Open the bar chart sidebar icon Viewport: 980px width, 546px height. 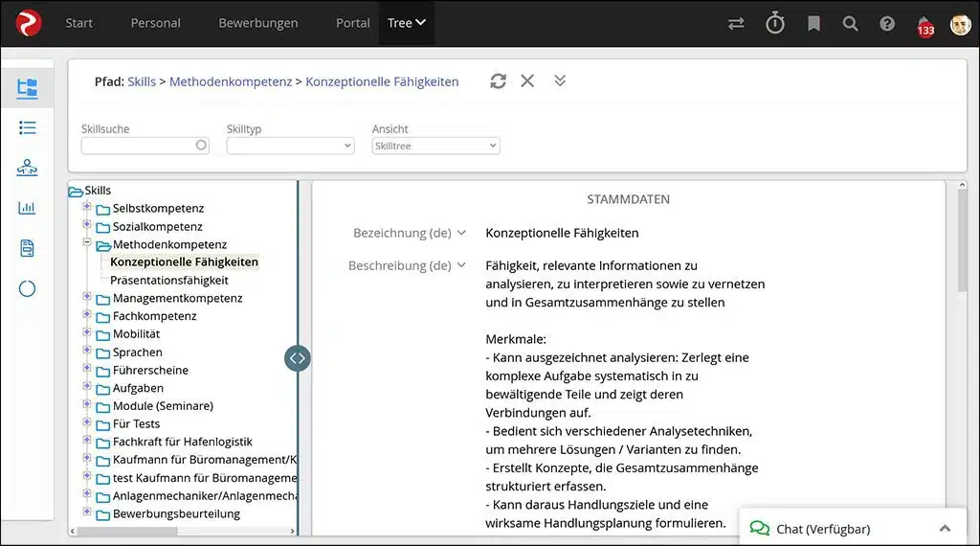click(27, 208)
